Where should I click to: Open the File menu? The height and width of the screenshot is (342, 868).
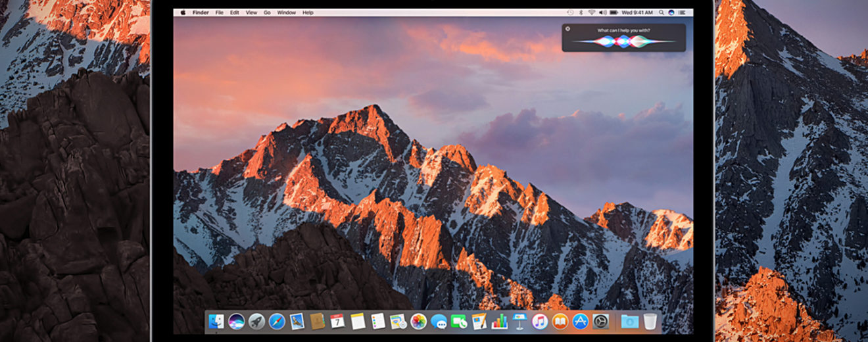pyautogui.click(x=219, y=12)
